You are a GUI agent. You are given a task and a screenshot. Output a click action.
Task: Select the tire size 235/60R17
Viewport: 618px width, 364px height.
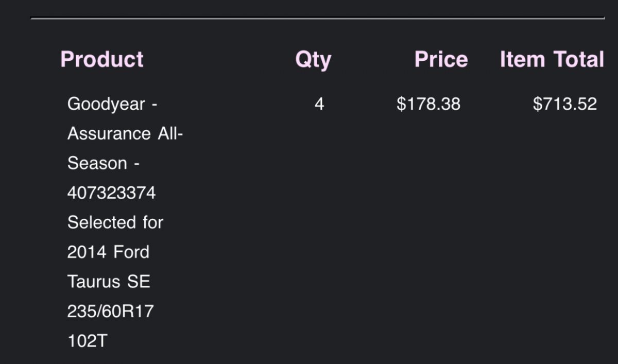point(110,311)
